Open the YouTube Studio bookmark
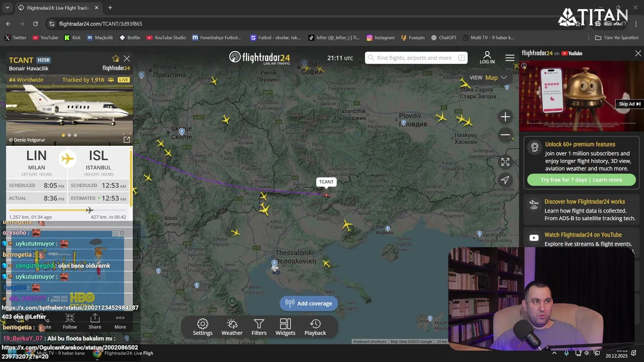This screenshot has width=644, height=362. [x=166, y=38]
